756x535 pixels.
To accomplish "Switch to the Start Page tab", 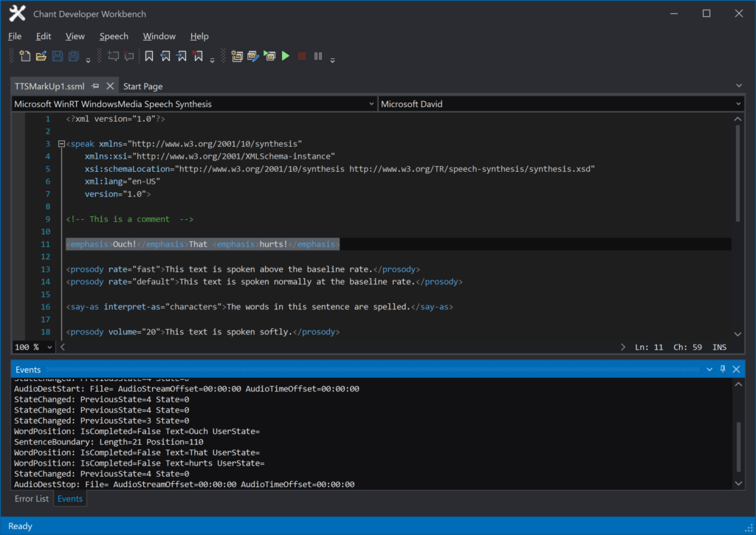I will point(142,86).
